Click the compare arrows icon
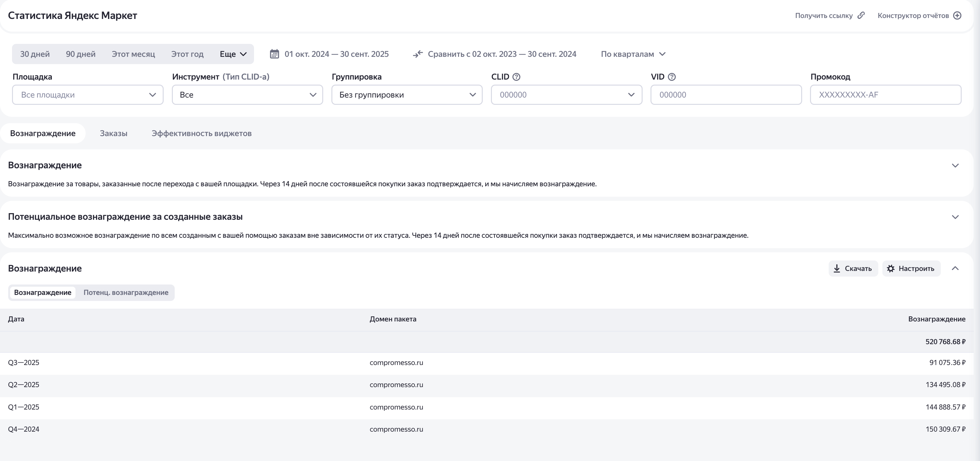Image resolution: width=980 pixels, height=461 pixels. [418, 54]
